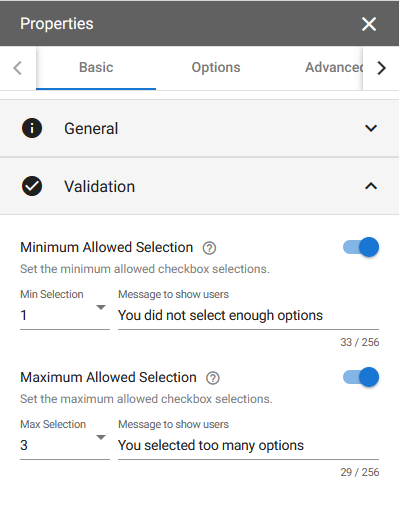The image size is (399, 530).
Task: Click the General section header
Action: click(200, 128)
